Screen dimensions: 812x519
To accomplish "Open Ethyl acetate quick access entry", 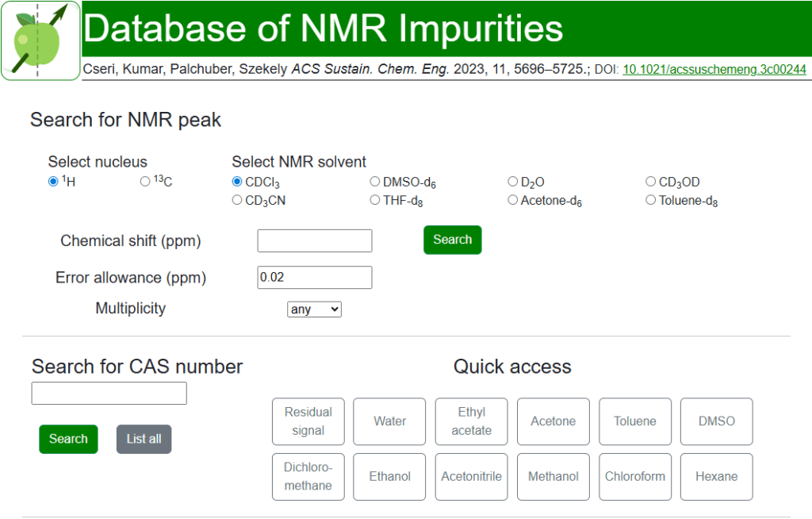I will (x=472, y=421).
